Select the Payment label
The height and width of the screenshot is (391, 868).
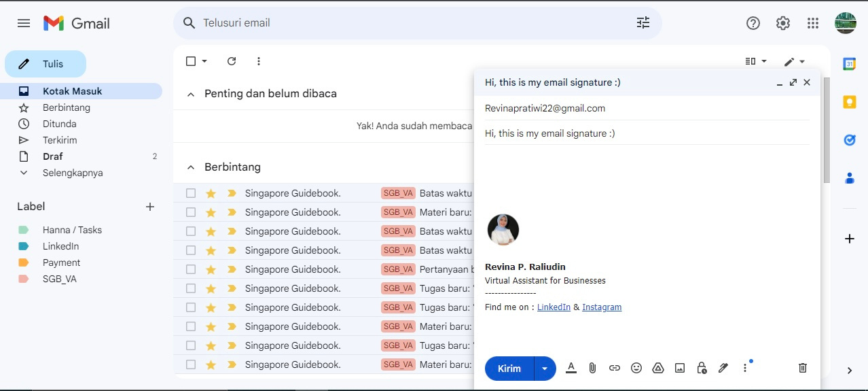point(61,262)
